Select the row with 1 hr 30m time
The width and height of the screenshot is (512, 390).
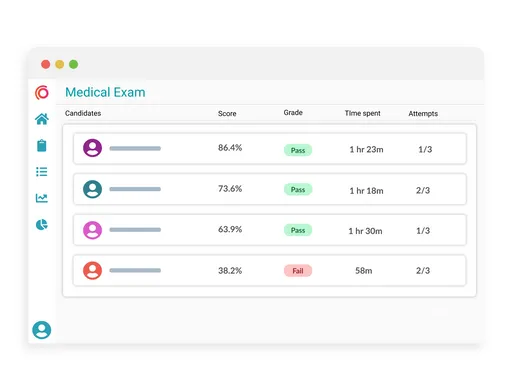[x=270, y=230]
